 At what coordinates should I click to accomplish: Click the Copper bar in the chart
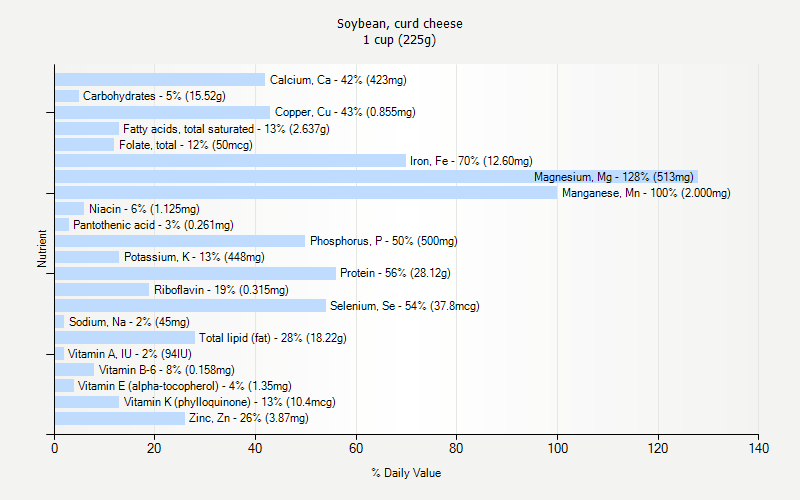tap(162, 112)
